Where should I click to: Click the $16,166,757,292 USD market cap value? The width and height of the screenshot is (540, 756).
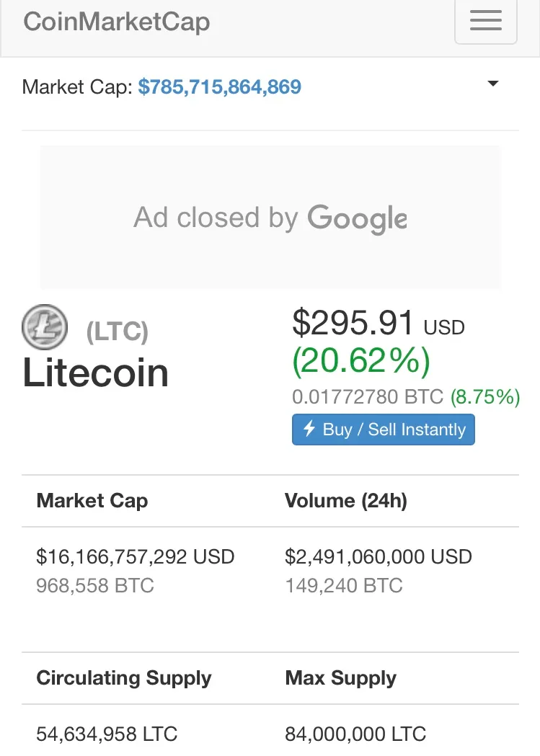(136, 556)
